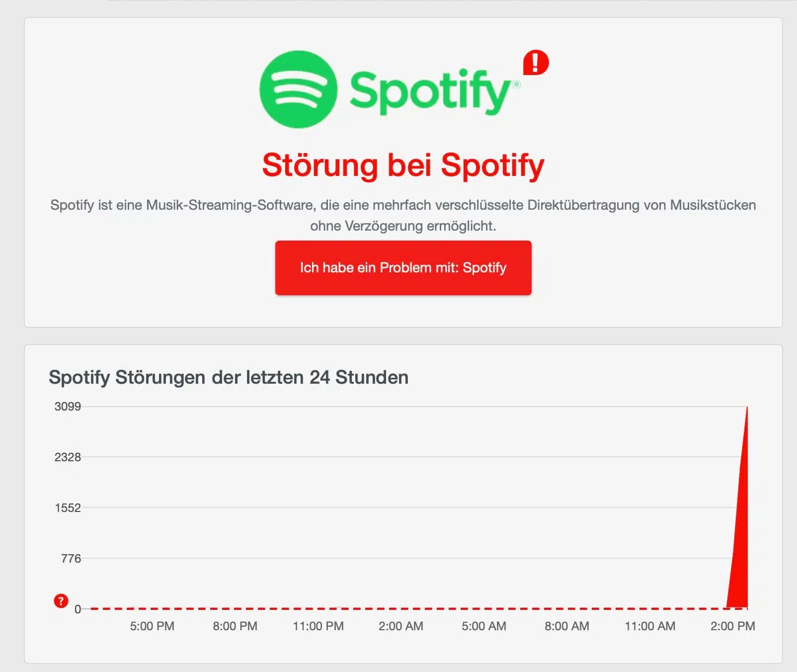The width and height of the screenshot is (797, 672).
Task: Select the chart title 'Spotify Störungen der letzten 24 Stunden'
Action: pos(229,377)
